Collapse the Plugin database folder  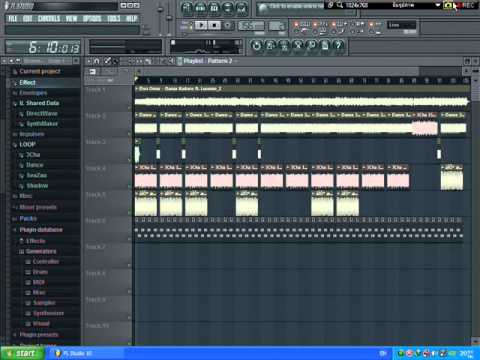pos(38,230)
